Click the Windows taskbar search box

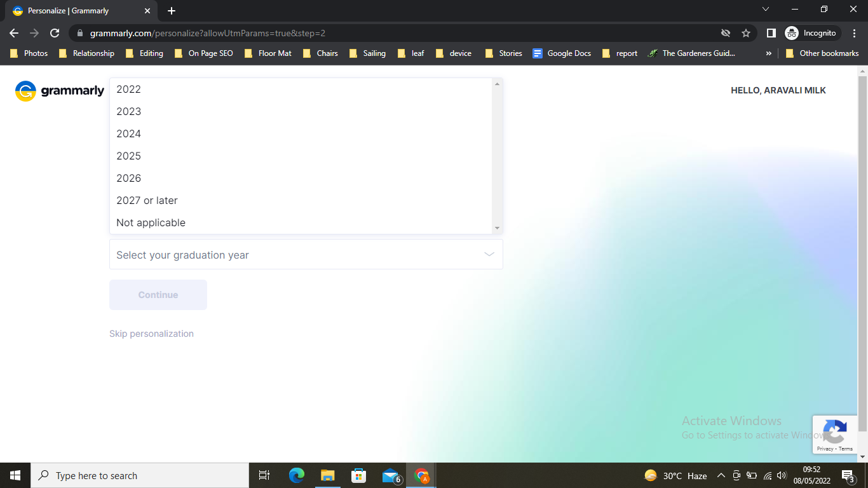coord(140,475)
